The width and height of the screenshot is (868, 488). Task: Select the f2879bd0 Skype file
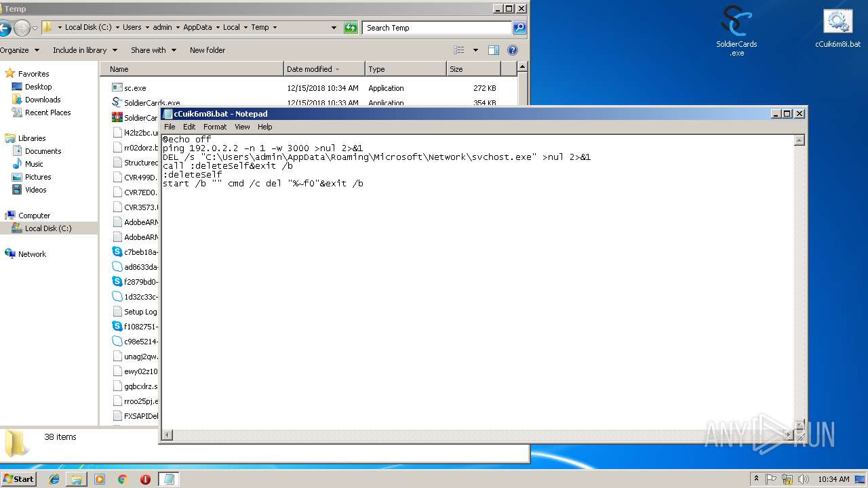click(135, 281)
